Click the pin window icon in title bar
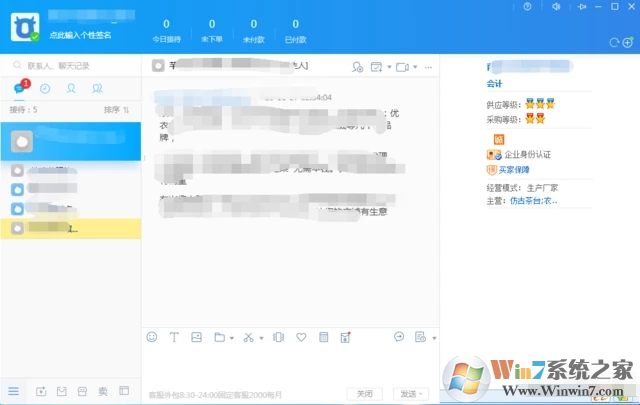 (582, 7)
